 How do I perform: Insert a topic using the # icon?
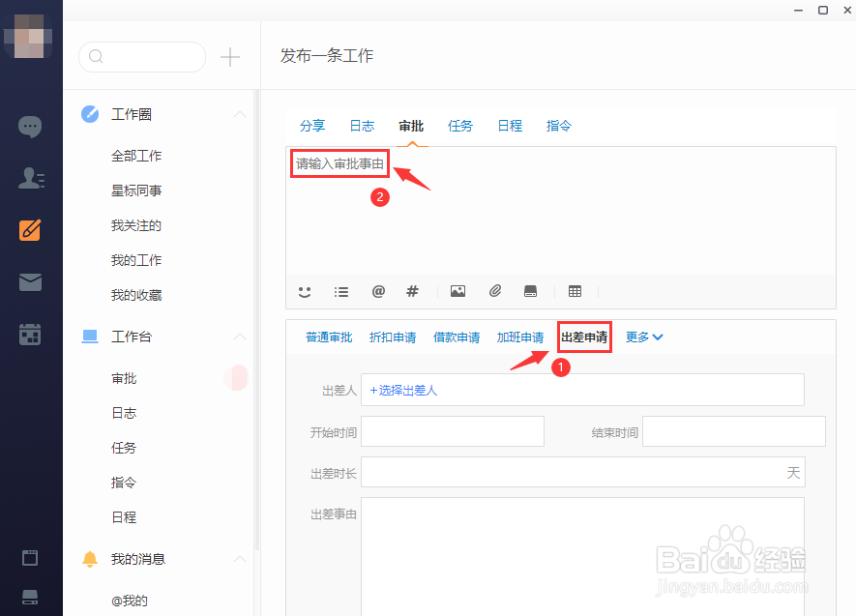412,291
